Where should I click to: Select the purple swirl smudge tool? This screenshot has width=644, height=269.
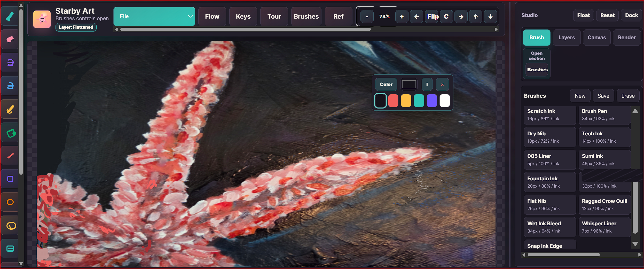[x=10, y=63]
